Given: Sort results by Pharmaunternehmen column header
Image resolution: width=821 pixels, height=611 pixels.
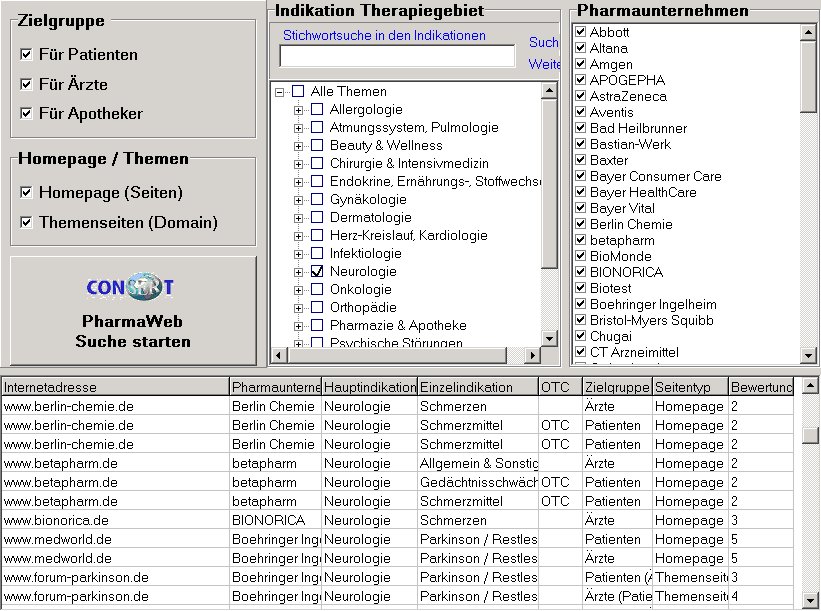Looking at the screenshot, I should point(275,387).
